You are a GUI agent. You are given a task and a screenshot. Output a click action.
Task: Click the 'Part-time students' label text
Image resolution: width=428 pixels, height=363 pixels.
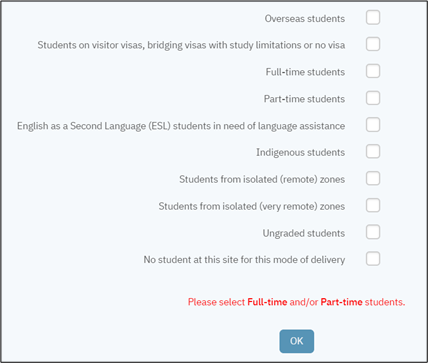(304, 99)
